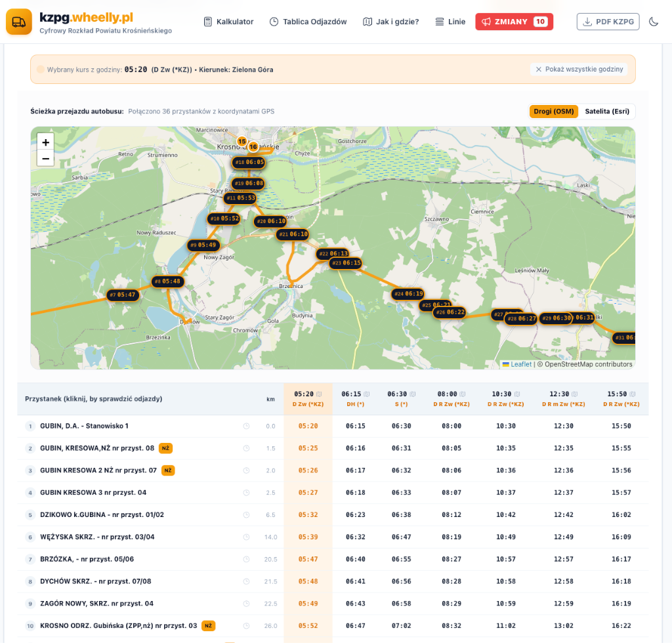Click clock icon in ZAGÓR NOWY row
The width and height of the screenshot is (672, 643).
[246, 604]
